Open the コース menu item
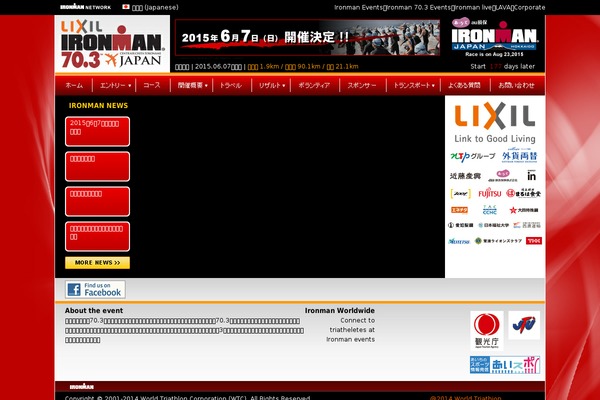This screenshot has width=600, height=400. click(x=152, y=85)
